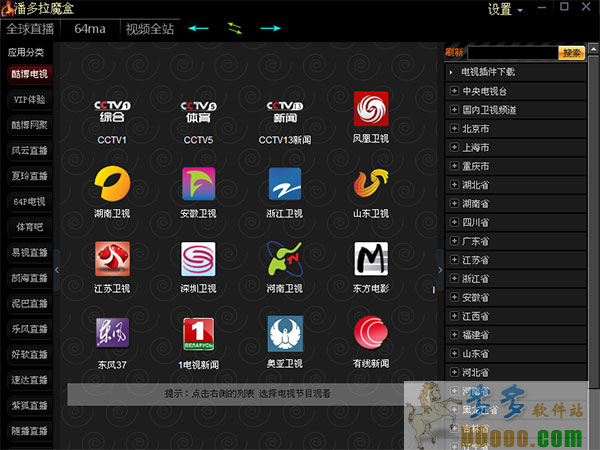Open the 江苏卫视 channel icon
The height and width of the screenshot is (450, 600).
(112, 259)
